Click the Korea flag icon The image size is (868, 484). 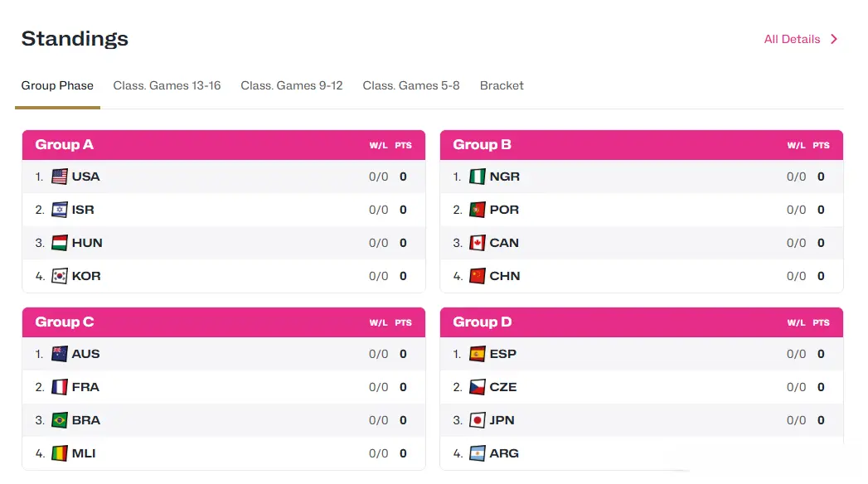59,276
